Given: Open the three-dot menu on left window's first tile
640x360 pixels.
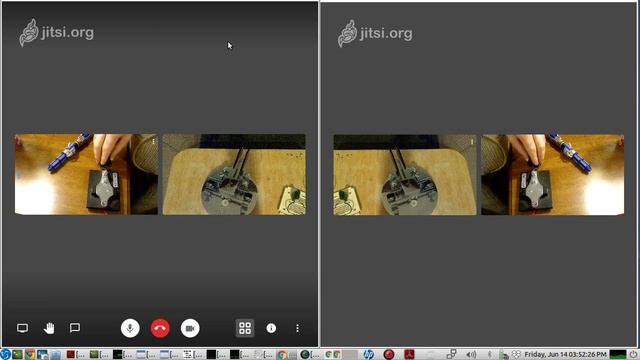Looking at the screenshot, I should tap(153, 142).
